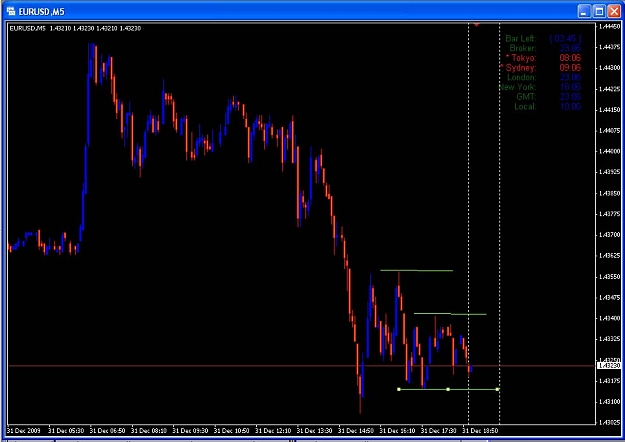625x442 pixels.
Task: Click the EURUSD,M5 chart window icon
Action: [11, 11]
